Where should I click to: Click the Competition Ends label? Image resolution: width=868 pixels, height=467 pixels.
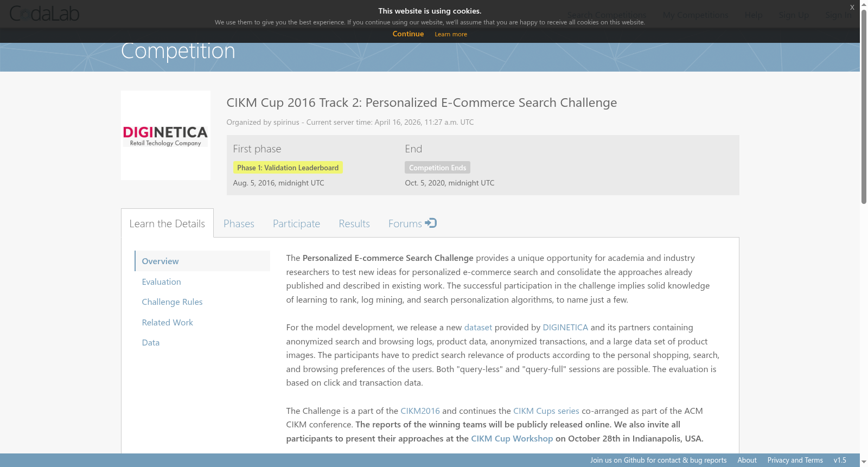437,168
